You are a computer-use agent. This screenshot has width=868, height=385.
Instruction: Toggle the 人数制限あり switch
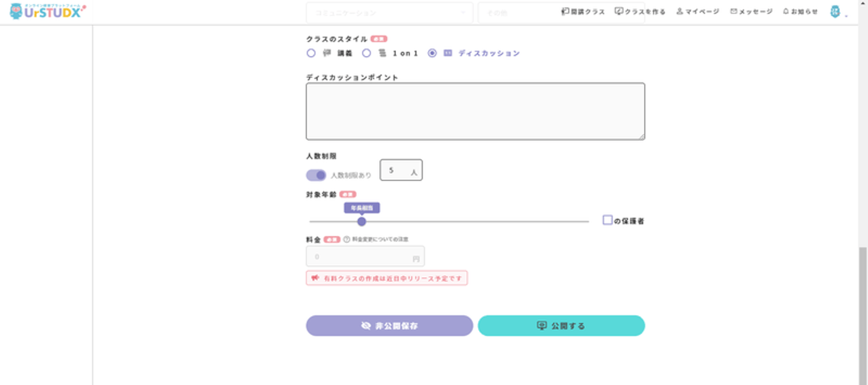tap(316, 175)
